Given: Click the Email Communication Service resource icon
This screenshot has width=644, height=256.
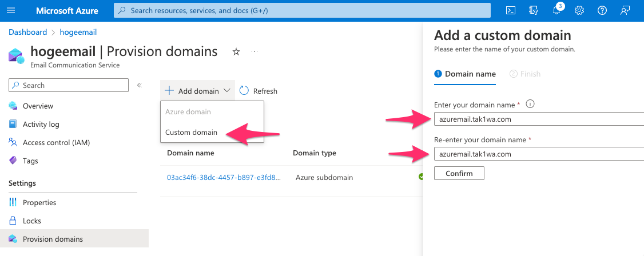Looking at the screenshot, I should pyautogui.click(x=17, y=55).
